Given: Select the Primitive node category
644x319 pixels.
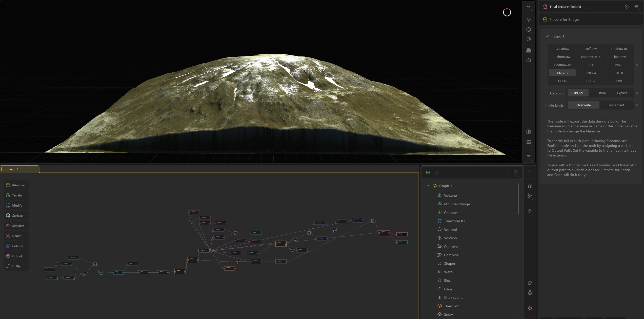Looking at the screenshot, I should coord(16,185).
